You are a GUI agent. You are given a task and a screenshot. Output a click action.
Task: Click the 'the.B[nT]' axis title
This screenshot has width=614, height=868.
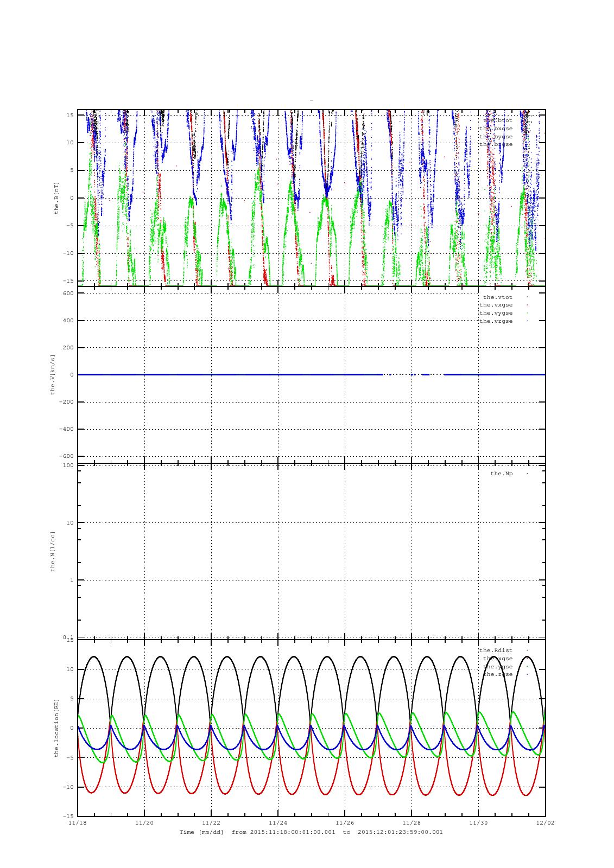(56, 198)
